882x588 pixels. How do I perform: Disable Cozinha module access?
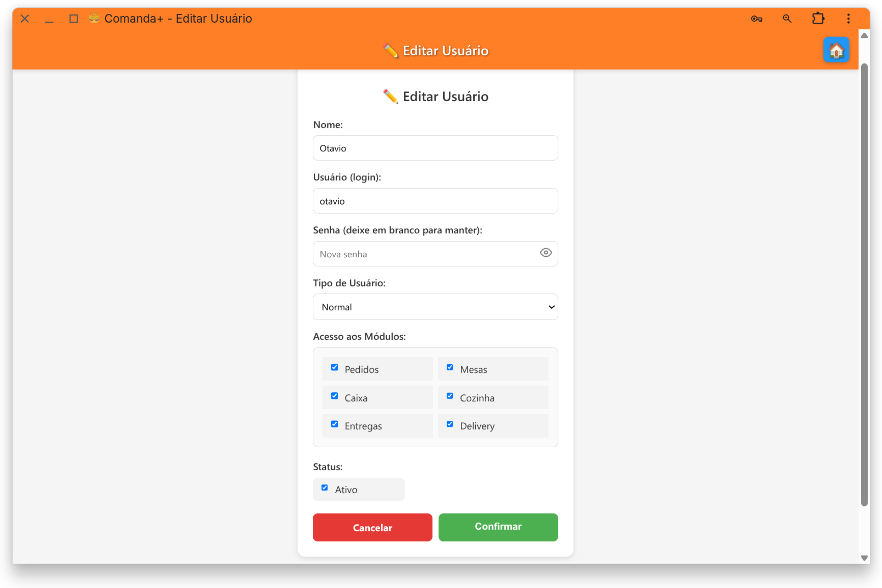click(450, 396)
